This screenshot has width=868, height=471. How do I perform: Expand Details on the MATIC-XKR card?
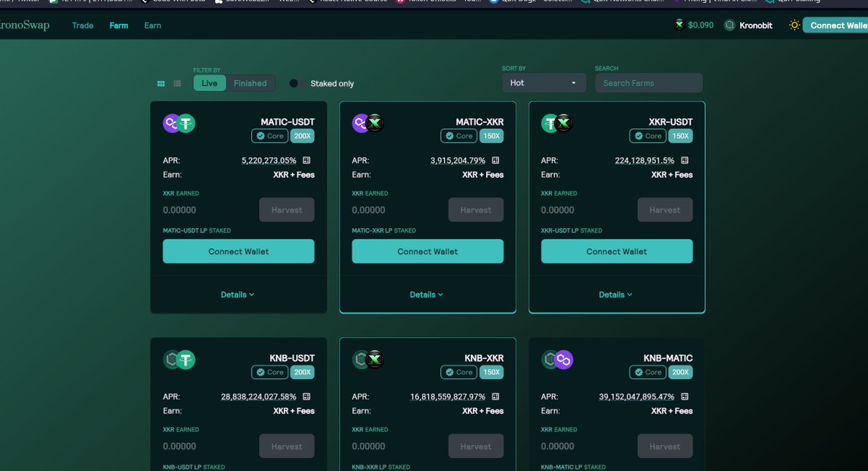[427, 294]
